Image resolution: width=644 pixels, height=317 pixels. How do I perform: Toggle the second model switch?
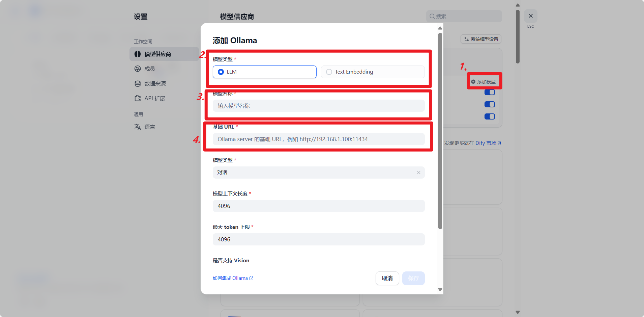pyautogui.click(x=490, y=104)
